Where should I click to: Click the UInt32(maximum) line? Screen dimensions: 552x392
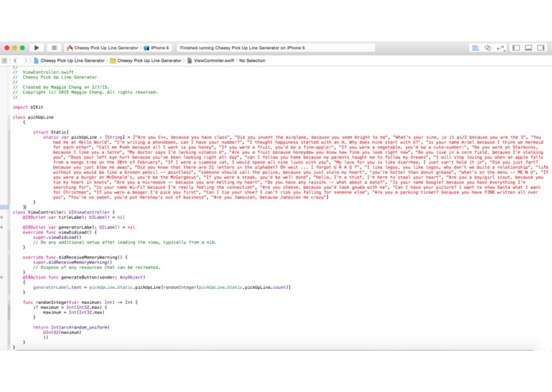point(62,332)
